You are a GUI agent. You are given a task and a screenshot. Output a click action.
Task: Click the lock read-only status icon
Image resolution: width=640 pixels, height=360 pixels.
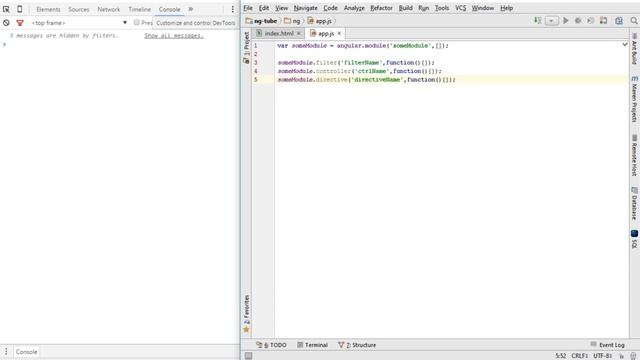coord(622,356)
